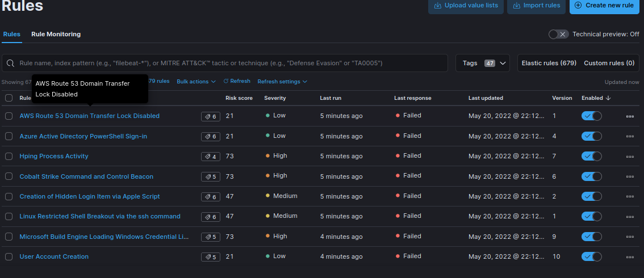Disable the User Account Creation toggle
Viewport: 644px width, 278px height.
pos(591,256)
